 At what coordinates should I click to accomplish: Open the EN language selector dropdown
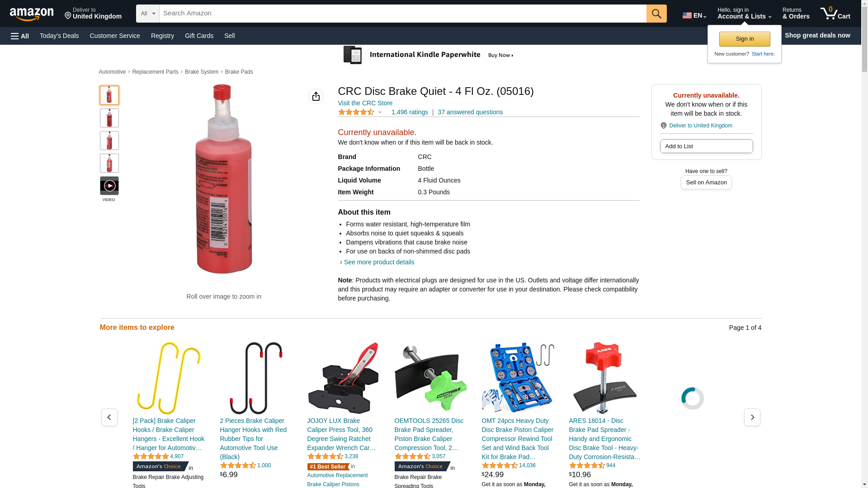694,15
